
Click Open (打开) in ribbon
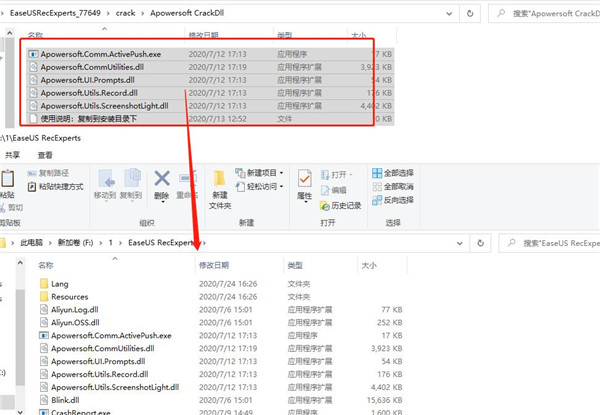pyautogui.click(x=336, y=175)
